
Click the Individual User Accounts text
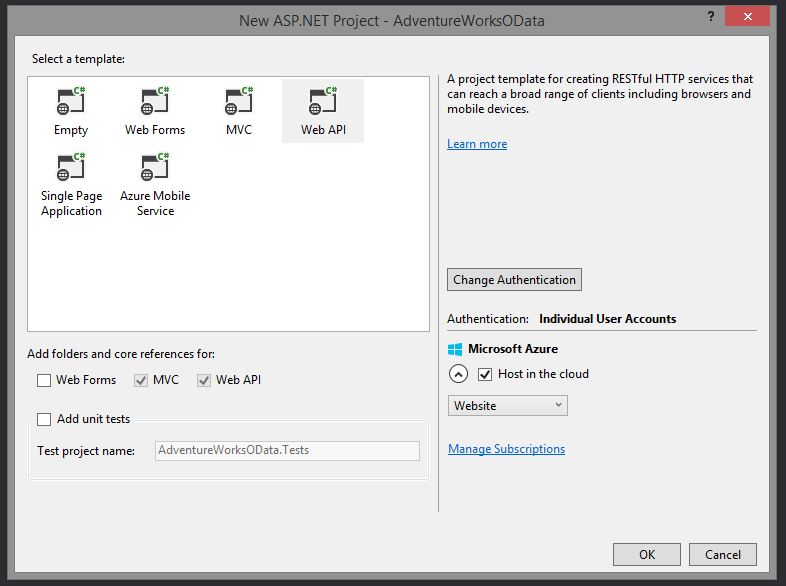pyautogui.click(x=608, y=319)
